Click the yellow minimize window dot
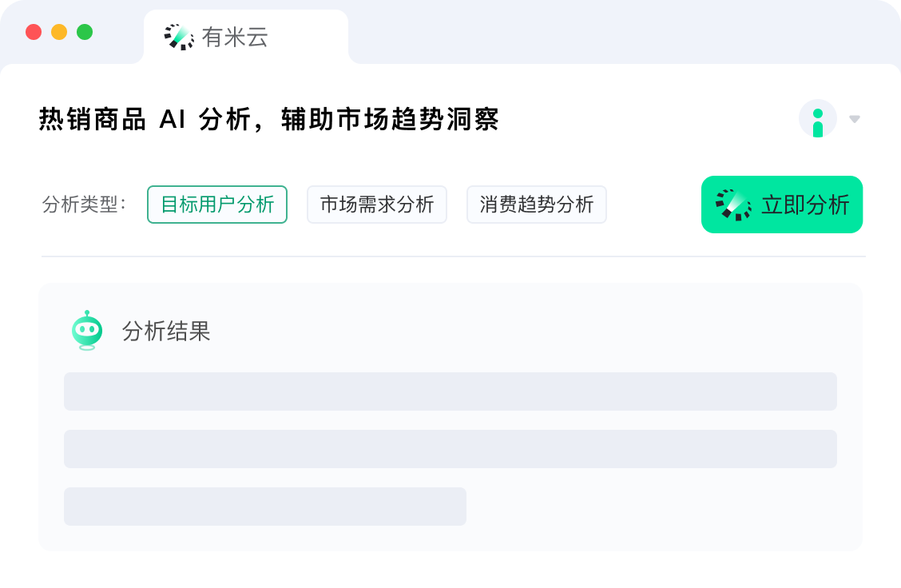This screenshot has width=901, height=588. (x=59, y=32)
